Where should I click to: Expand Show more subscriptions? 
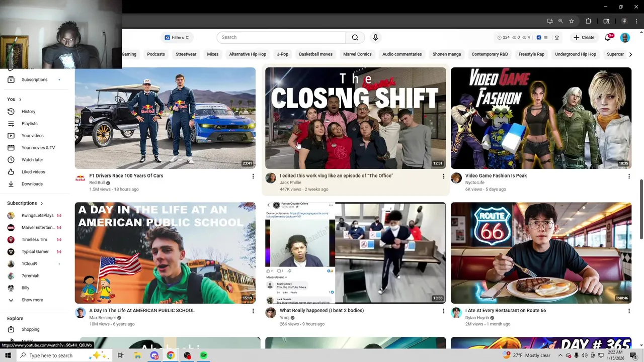pos(34,300)
